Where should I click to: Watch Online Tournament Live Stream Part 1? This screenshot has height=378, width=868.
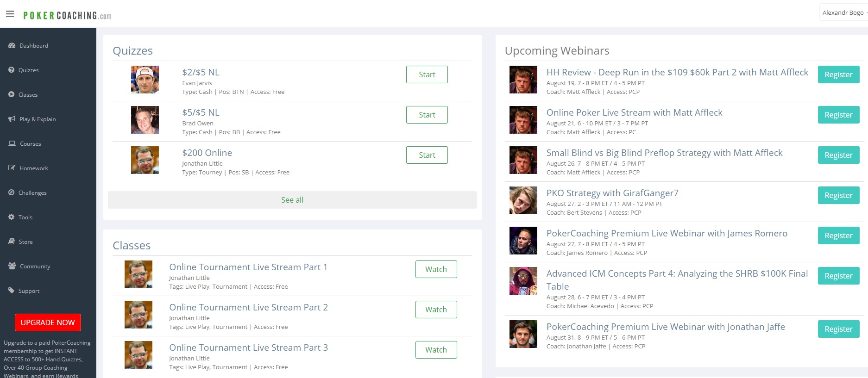(436, 269)
